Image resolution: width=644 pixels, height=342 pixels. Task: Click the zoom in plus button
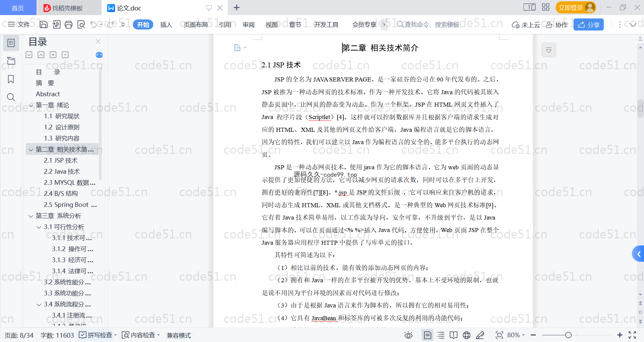(x=620, y=335)
